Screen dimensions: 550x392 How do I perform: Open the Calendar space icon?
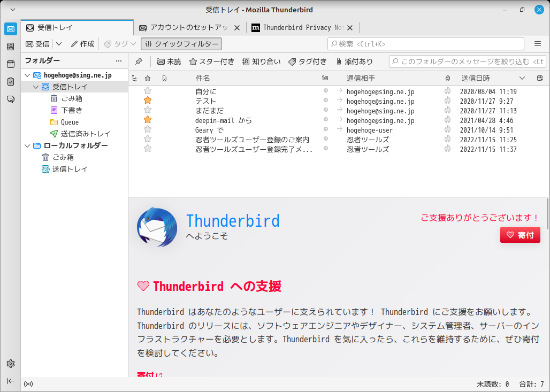(x=11, y=64)
